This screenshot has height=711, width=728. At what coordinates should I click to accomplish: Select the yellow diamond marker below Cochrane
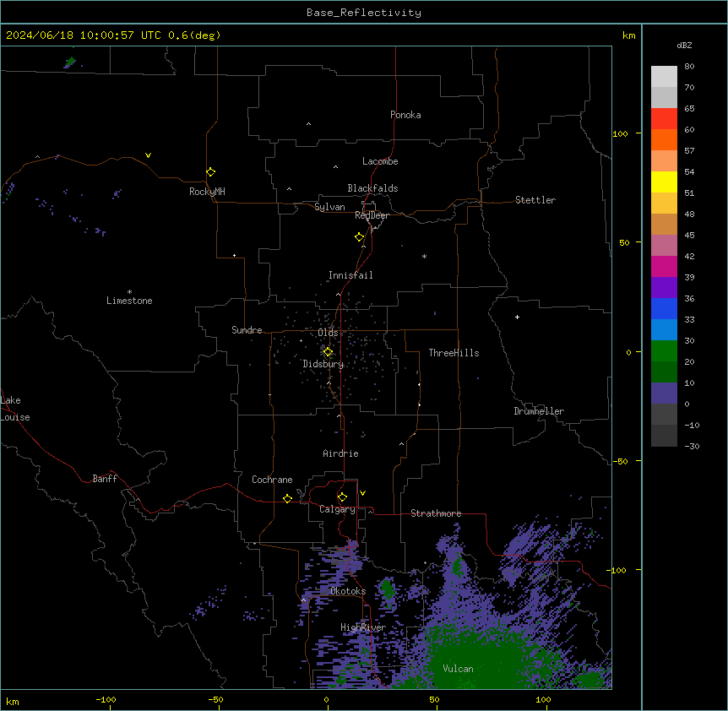pyautogui.click(x=287, y=498)
